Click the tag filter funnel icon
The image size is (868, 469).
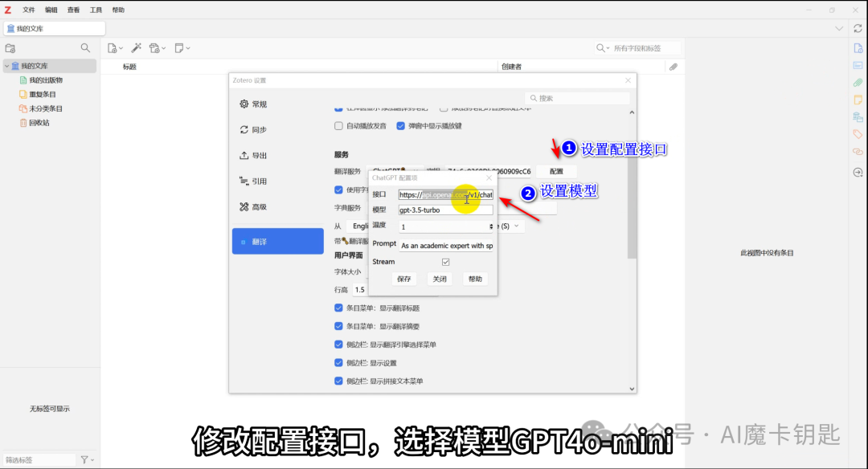(x=84, y=459)
